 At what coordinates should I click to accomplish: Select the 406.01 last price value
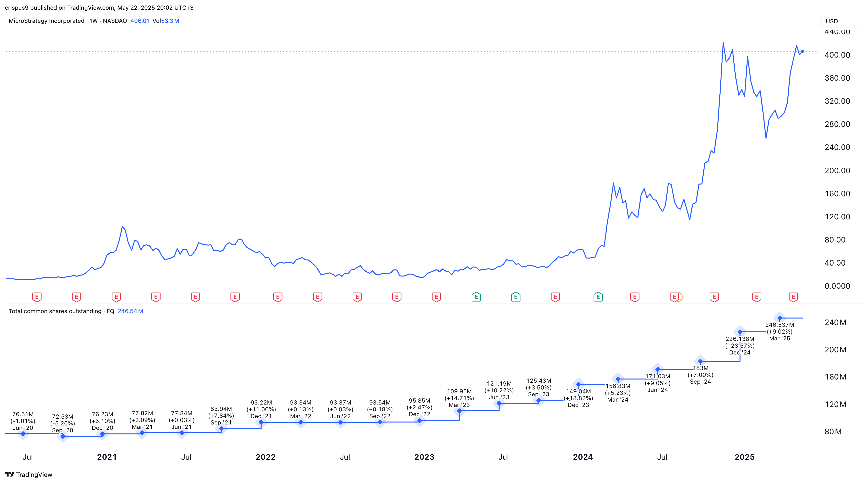coord(140,21)
